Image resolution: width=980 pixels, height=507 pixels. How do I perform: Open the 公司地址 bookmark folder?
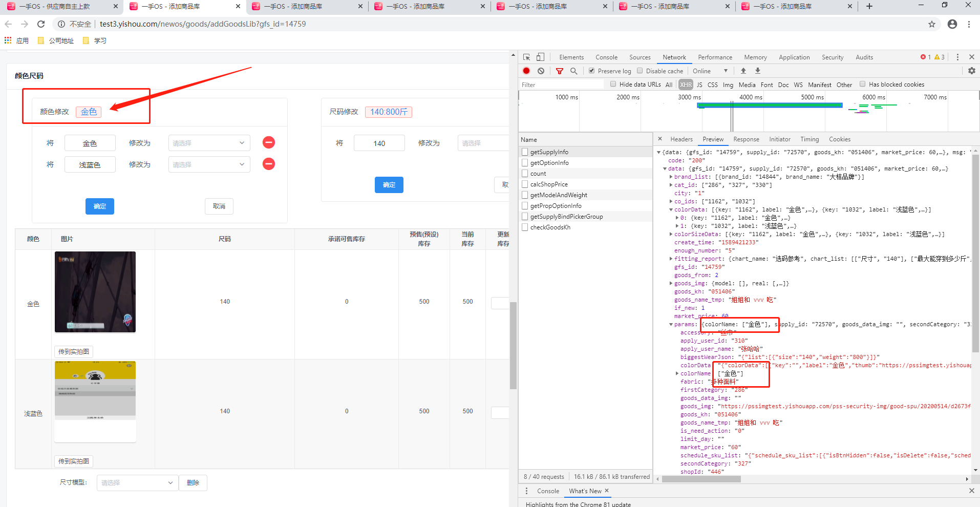(x=56, y=40)
